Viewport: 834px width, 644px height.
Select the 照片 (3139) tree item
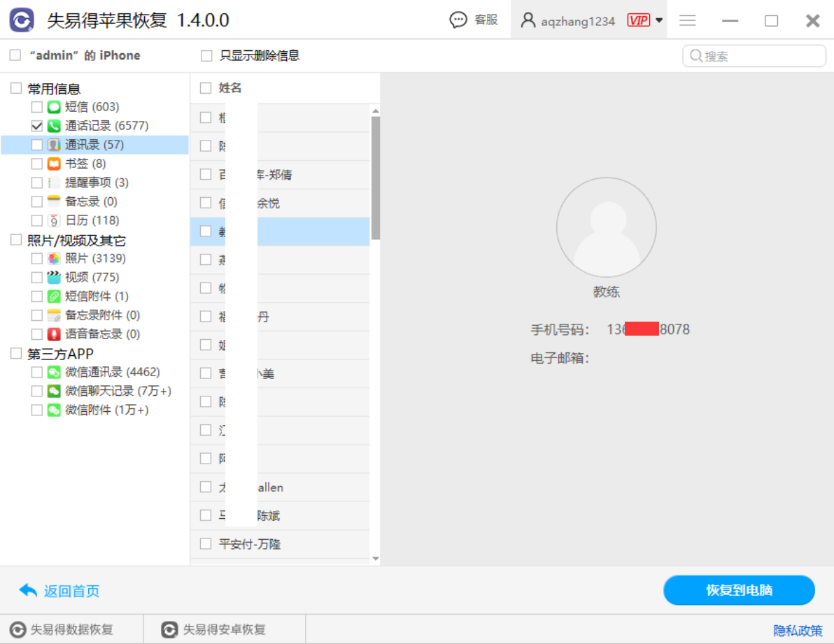click(95, 258)
